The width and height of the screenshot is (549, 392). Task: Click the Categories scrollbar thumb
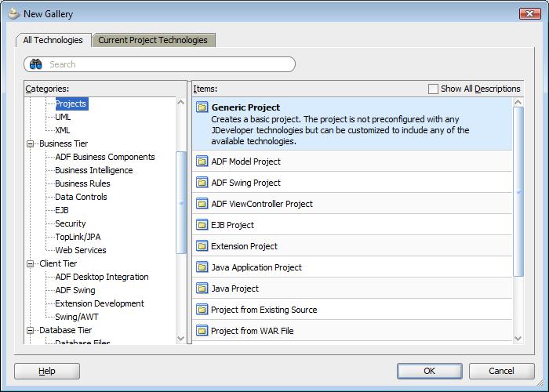tap(181, 202)
